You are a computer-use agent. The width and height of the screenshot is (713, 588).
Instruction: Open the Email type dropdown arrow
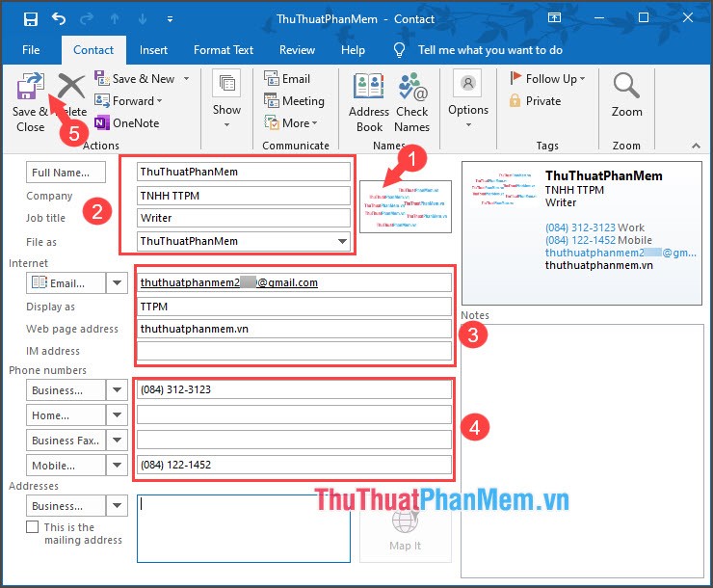point(117,283)
